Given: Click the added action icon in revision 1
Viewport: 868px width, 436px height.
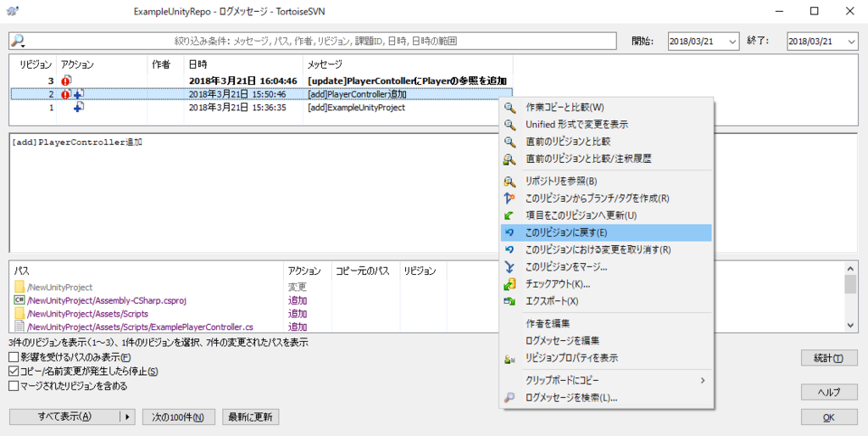Looking at the screenshot, I should [79, 108].
